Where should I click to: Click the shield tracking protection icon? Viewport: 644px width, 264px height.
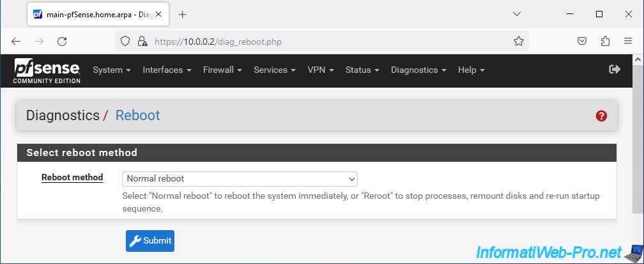(125, 41)
